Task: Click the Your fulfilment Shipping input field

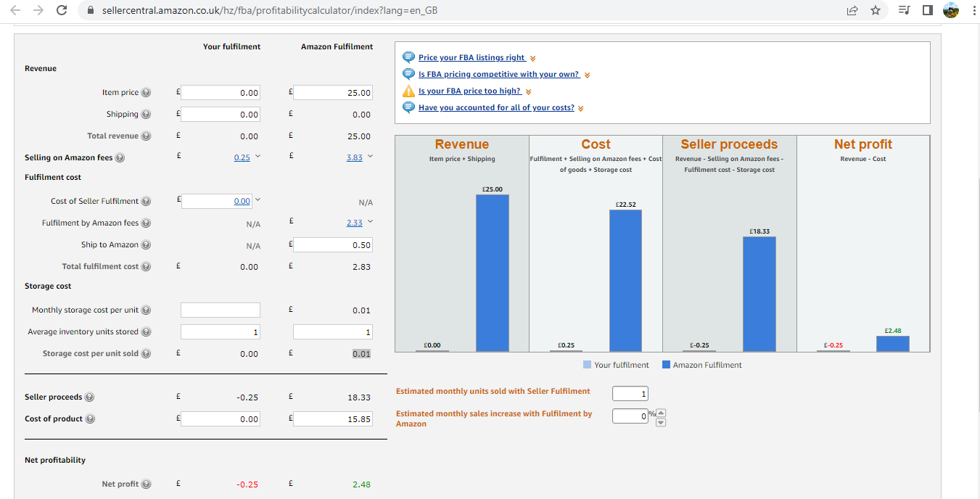Action: tap(220, 115)
